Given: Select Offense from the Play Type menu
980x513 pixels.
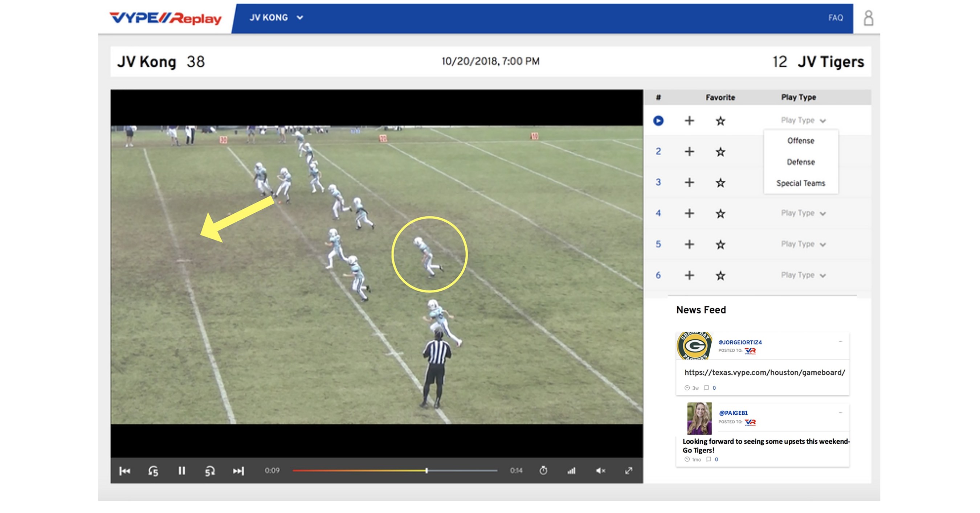Looking at the screenshot, I should (801, 140).
